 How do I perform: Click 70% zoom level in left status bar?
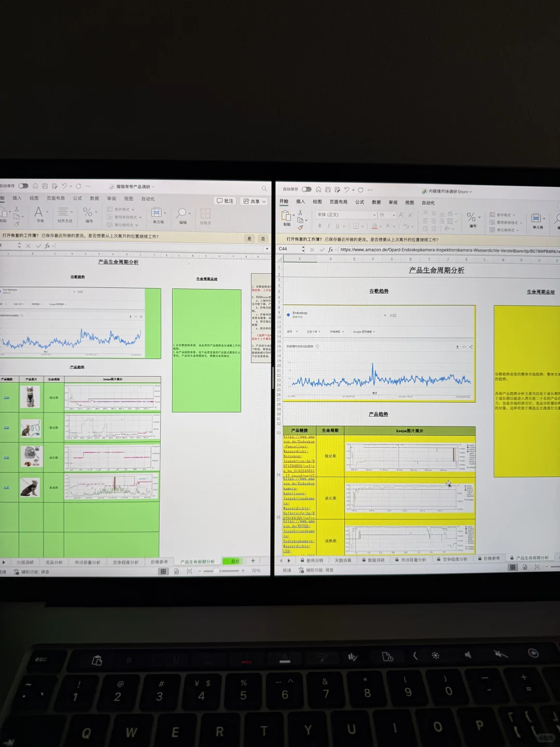coord(256,571)
